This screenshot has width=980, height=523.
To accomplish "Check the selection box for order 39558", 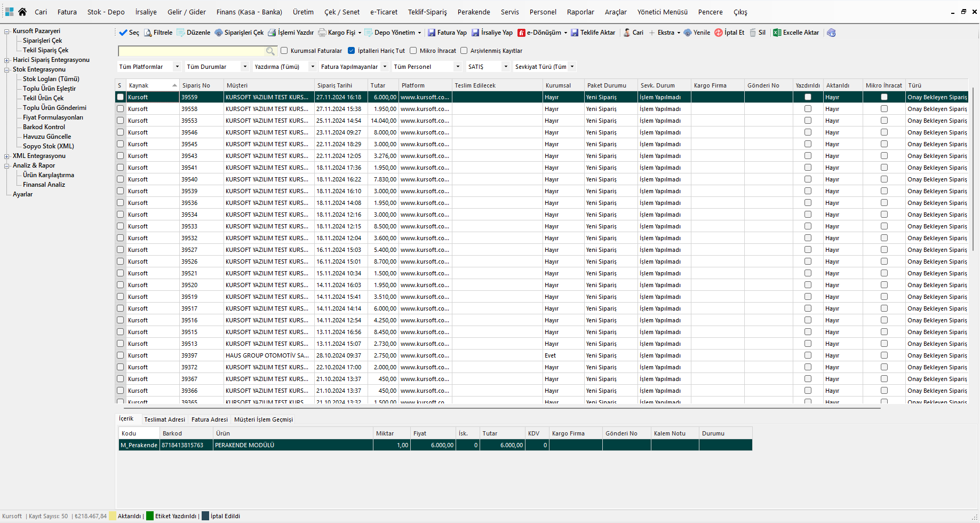I will [x=121, y=109].
